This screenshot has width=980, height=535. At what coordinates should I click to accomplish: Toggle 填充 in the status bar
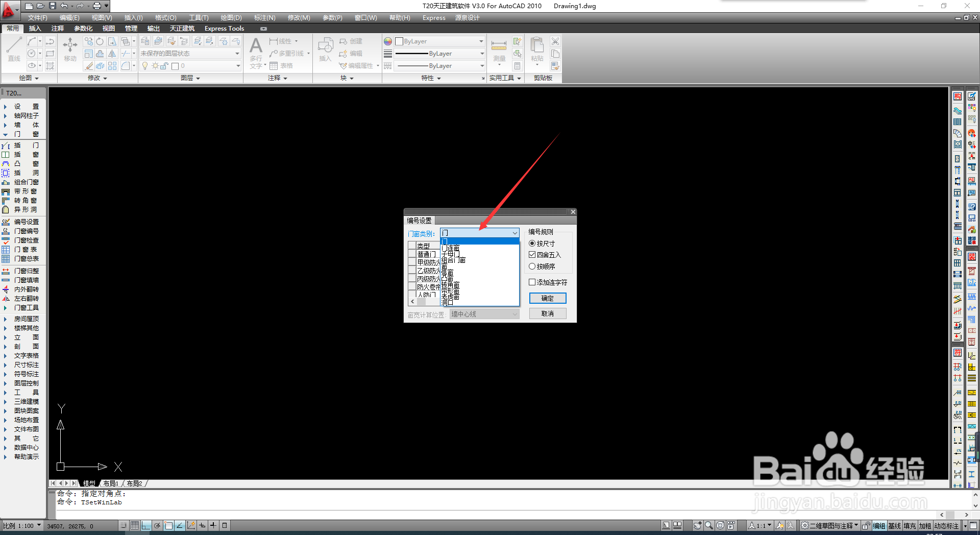[910, 525]
